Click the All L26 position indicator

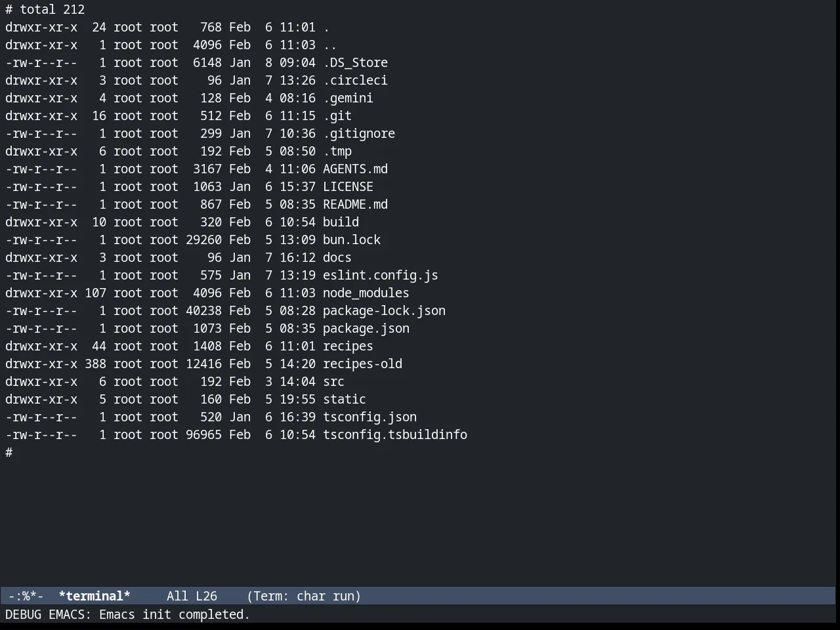tap(192, 596)
